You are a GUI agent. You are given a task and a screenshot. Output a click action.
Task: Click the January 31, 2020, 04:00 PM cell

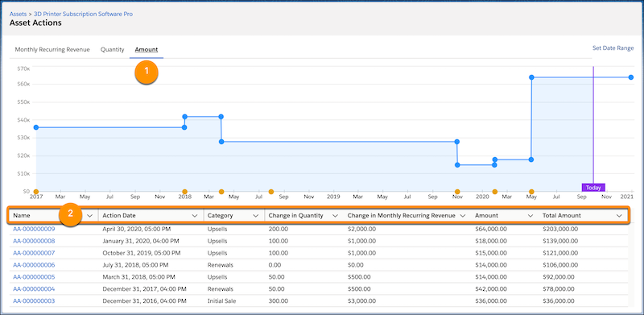[140, 241]
